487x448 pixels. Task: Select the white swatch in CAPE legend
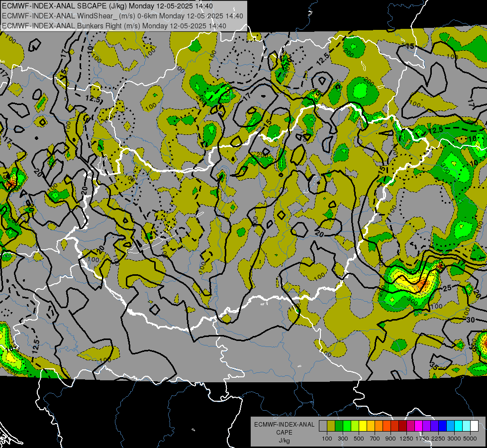click(x=474, y=426)
